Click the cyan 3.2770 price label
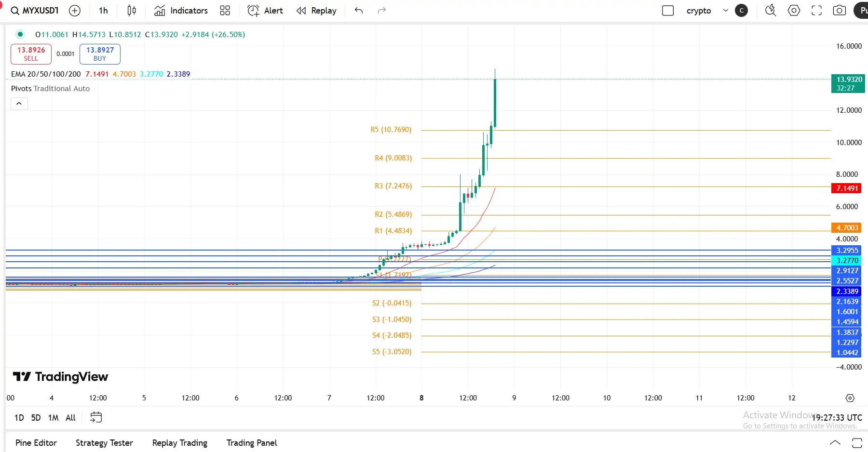 coord(847,261)
